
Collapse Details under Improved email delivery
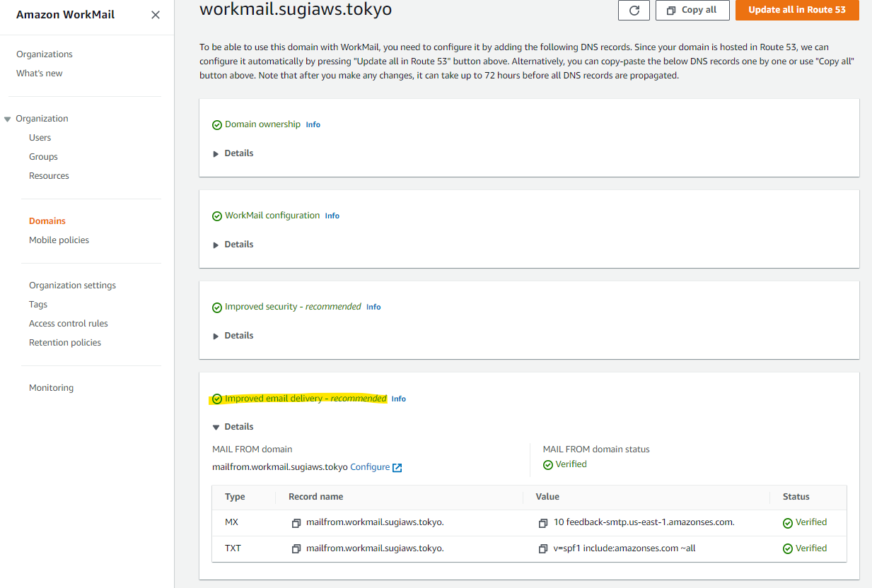pyautogui.click(x=233, y=427)
